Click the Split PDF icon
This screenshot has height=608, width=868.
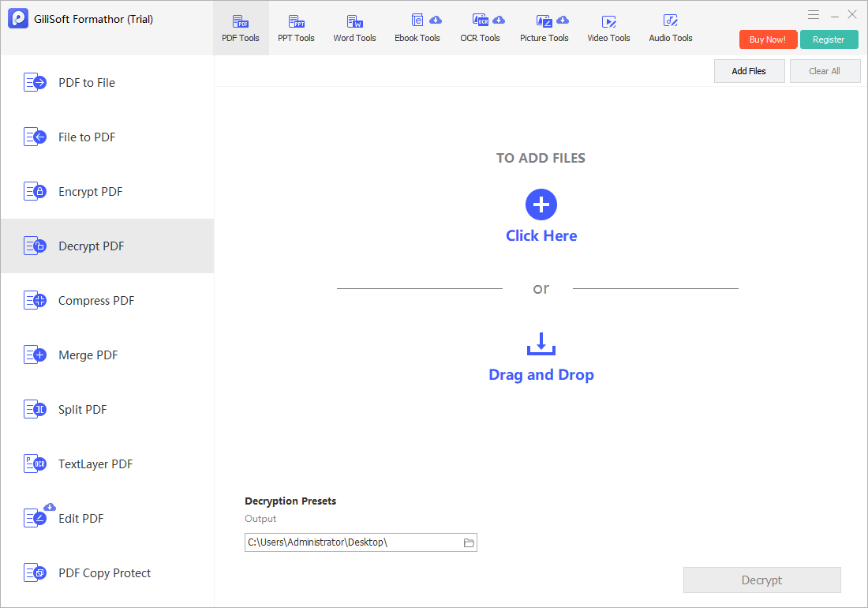click(x=35, y=410)
